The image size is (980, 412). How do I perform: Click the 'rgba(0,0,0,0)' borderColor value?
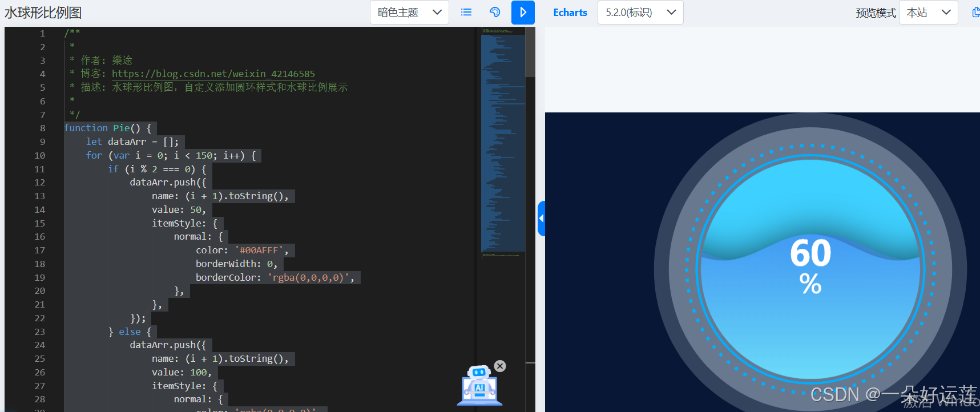pyautogui.click(x=308, y=277)
